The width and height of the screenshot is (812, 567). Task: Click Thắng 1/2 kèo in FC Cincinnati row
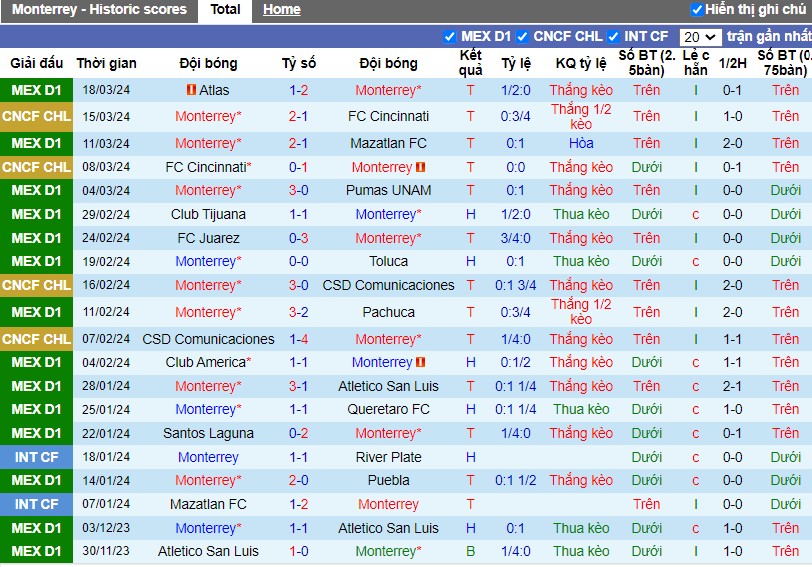(x=581, y=117)
